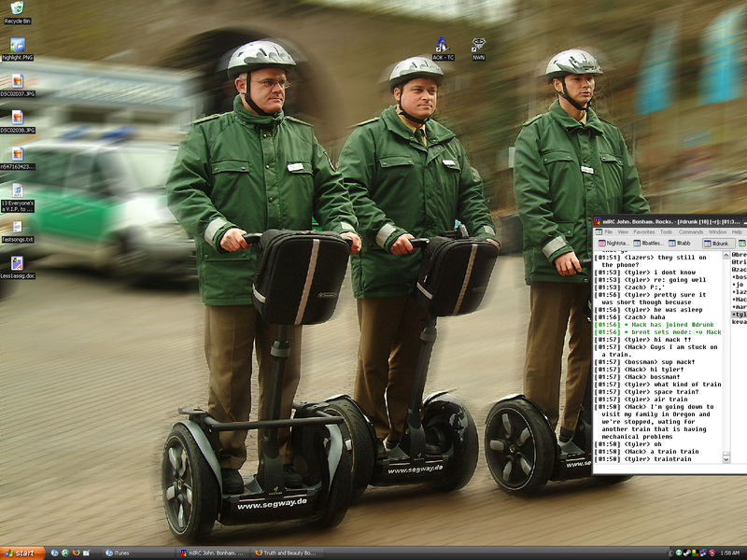This screenshot has height=560, width=747.
Task: Open the Commands menu in mIRC
Action: pos(691,231)
